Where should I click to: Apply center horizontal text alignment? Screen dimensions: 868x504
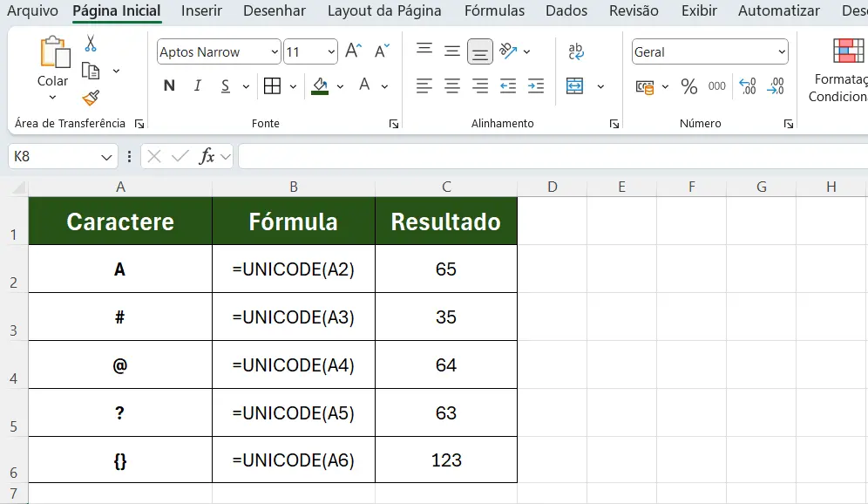(x=452, y=85)
